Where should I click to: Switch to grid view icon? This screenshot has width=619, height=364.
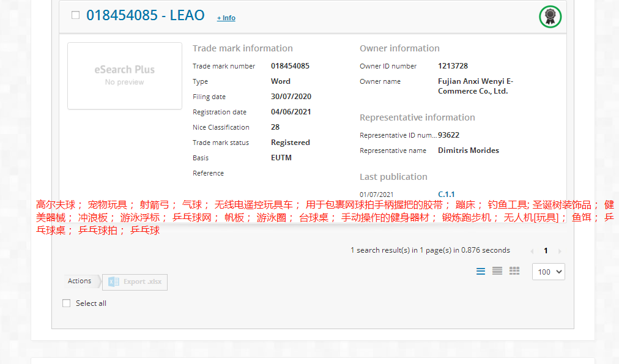coord(514,271)
